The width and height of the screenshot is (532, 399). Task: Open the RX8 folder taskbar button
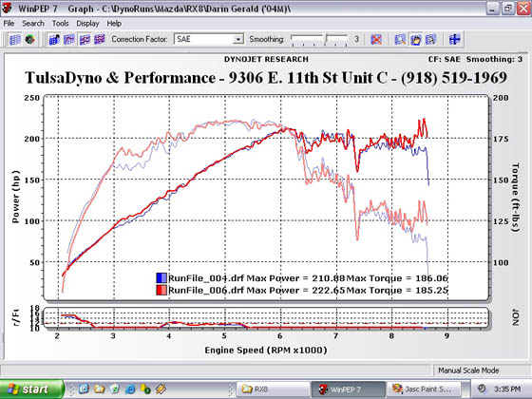point(274,389)
